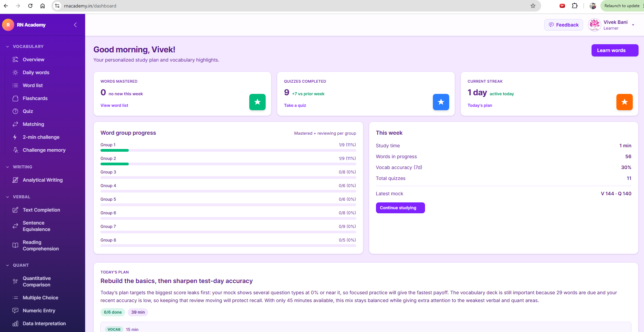
Task: Click the Quiz question-mark icon
Action: coord(15,111)
